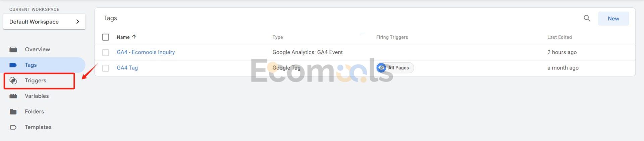Open the Variables menu item
644x141 pixels.
(37, 96)
